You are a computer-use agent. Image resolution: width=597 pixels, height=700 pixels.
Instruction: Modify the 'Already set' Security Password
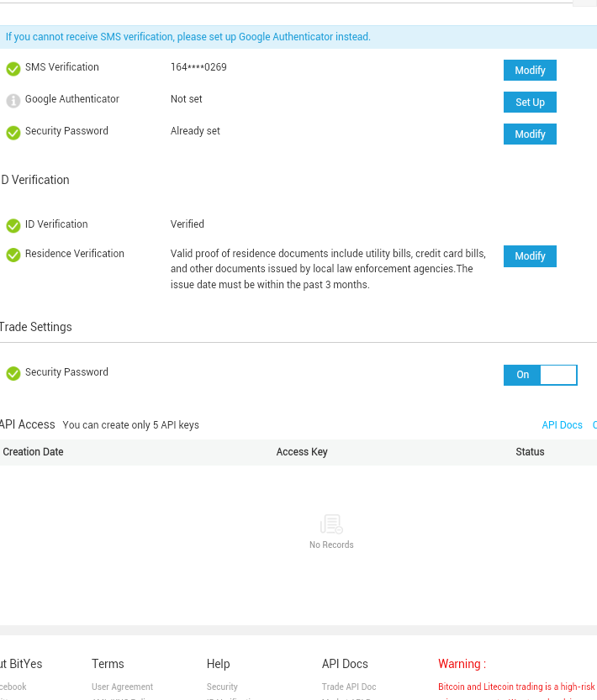[530, 134]
